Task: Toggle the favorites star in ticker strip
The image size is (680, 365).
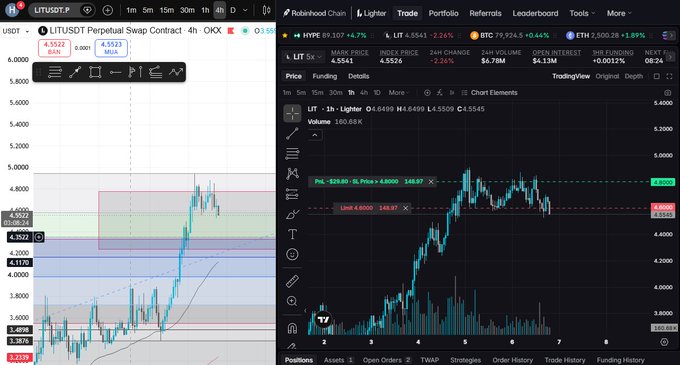Action: tap(285, 36)
